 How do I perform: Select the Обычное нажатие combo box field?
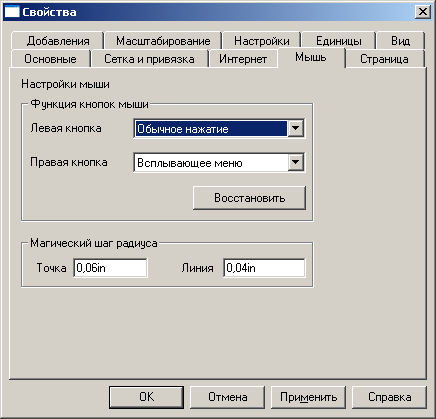pyautogui.click(x=219, y=128)
